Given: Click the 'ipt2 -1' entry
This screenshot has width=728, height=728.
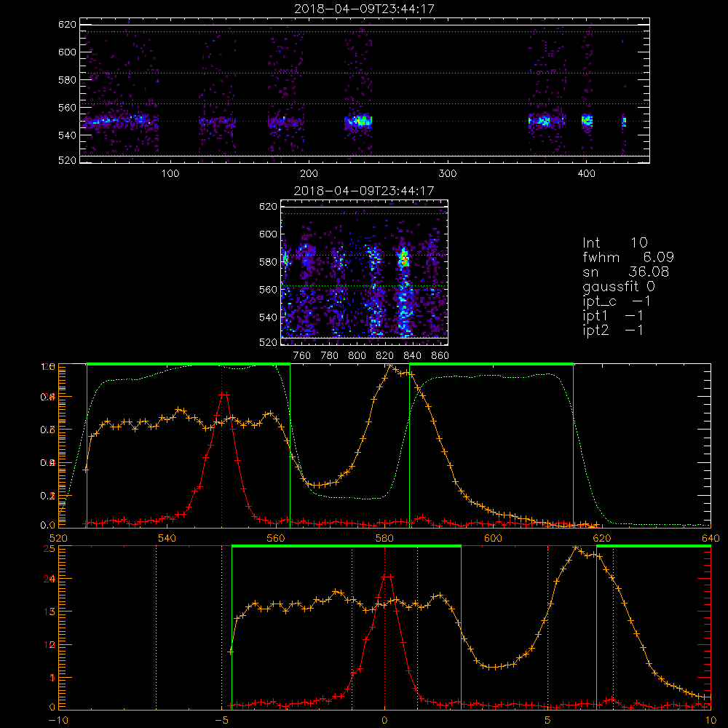Looking at the screenshot, I should (x=613, y=330).
